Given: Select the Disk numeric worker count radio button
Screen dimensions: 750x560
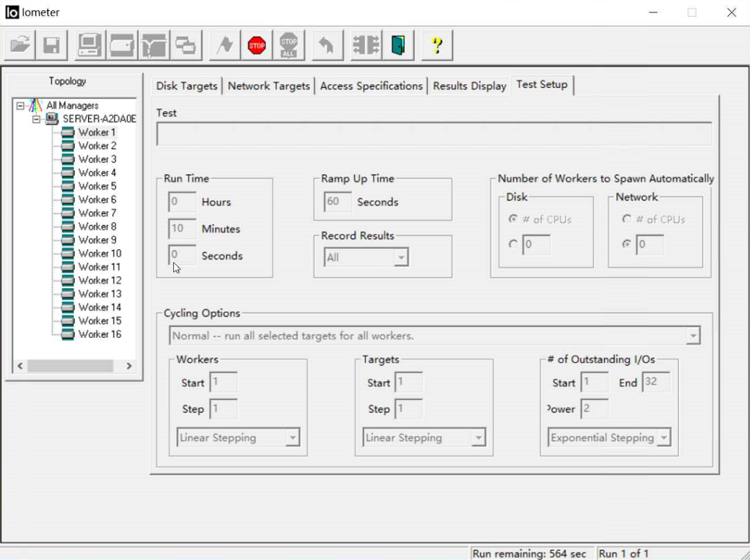Looking at the screenshot, I should point(513,245).
